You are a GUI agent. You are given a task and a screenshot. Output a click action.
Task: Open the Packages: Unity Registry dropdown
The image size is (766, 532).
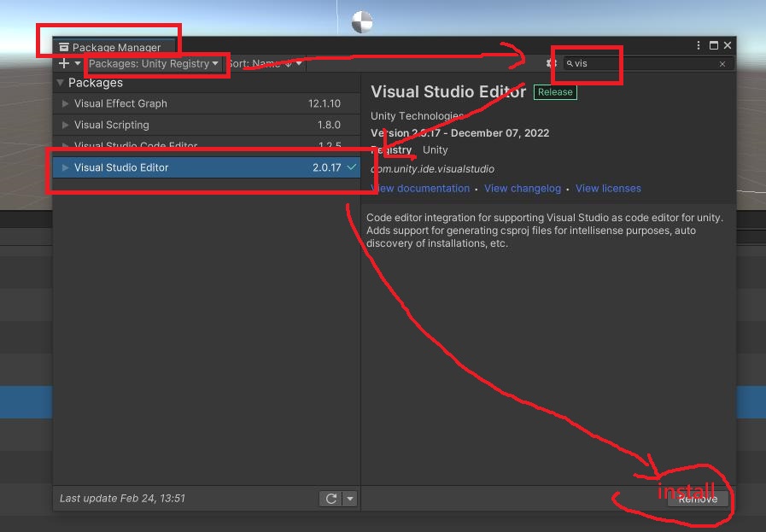pos(154,63)
